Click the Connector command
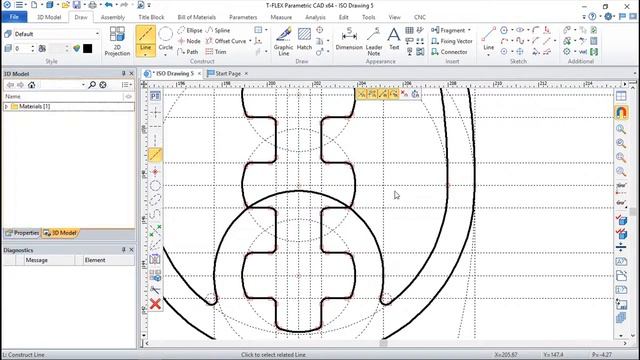The height and width of the screenshot is (360, 640). (x=449, y=52)
